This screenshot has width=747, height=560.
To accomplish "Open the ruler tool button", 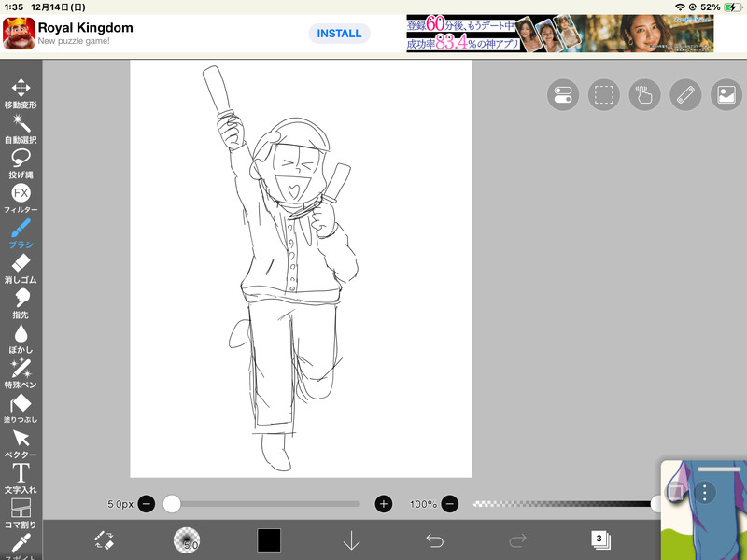I will coord(685,95).
